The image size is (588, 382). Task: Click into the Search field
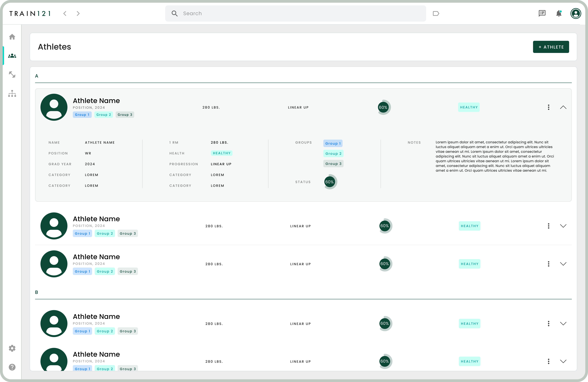[296, 14]
